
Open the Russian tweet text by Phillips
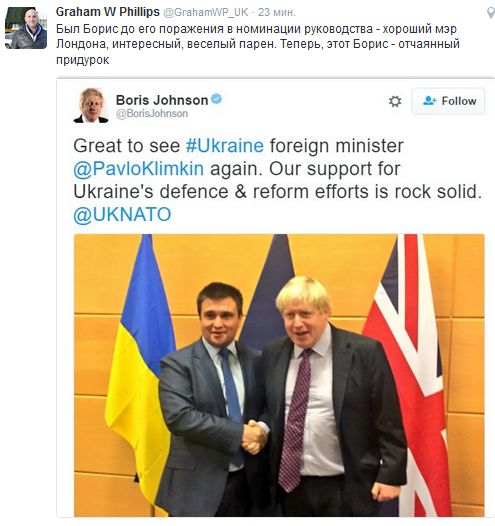258,44
